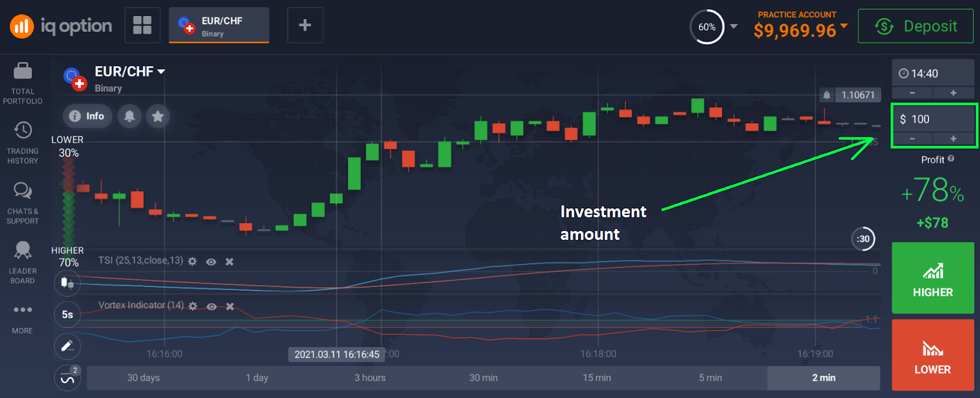The height and width of the screenshot is (398, 980).
Task: Expand the EUR/CHF asset dropdown arrow
Action: (161, 72)
